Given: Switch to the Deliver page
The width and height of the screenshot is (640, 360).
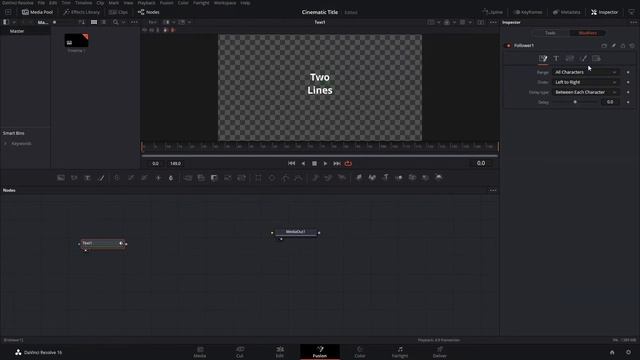Looking at the screenshot, I should [440, 352].
